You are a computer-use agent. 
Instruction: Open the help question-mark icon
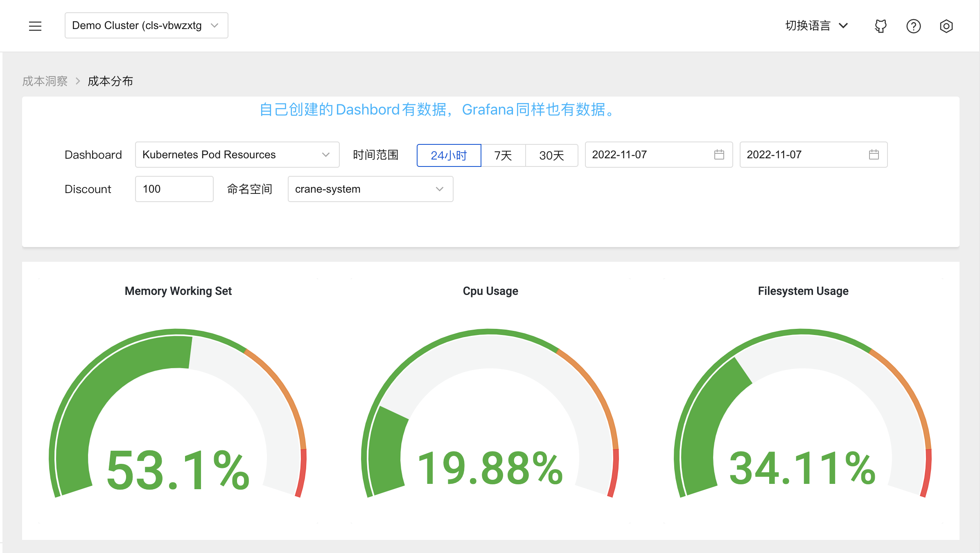(913, 26)
